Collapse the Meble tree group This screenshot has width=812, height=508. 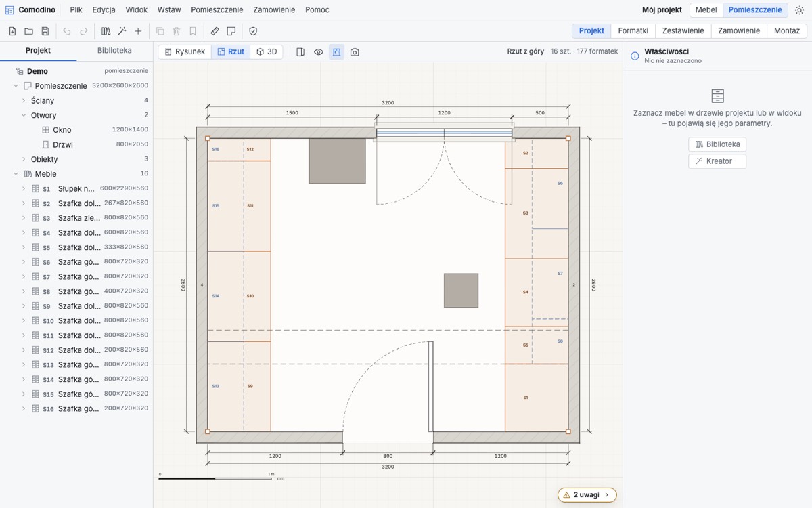(x=16, y=174)
